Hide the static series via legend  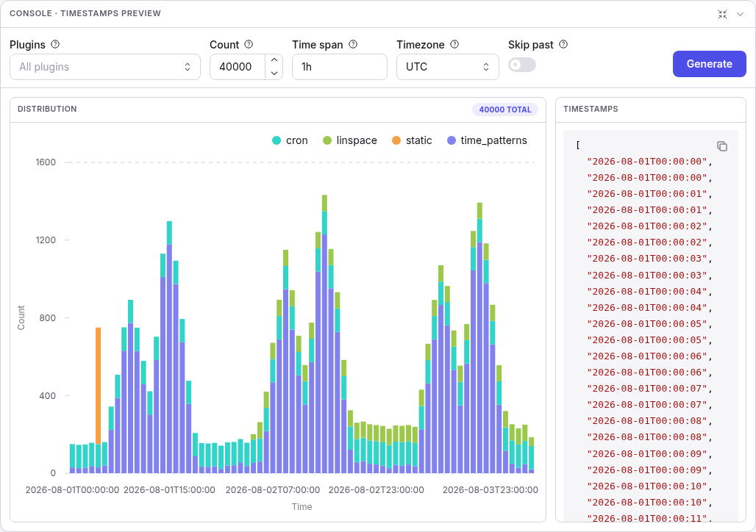(412, 140)
